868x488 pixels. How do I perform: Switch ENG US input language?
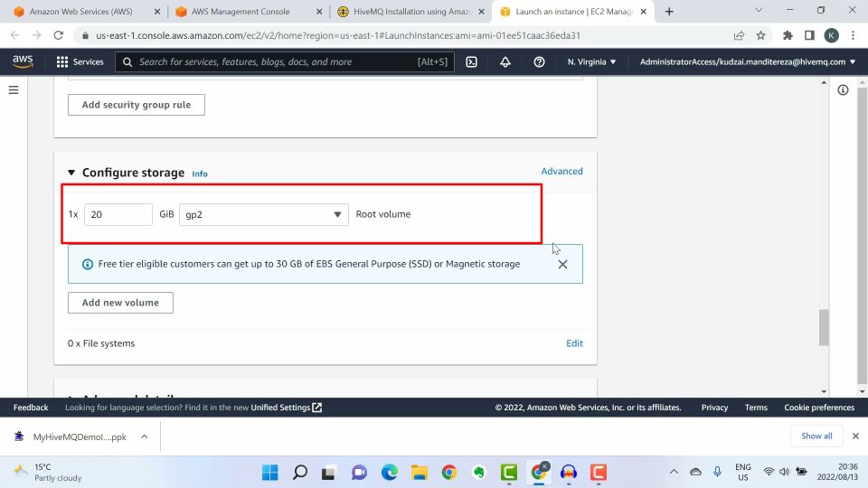tap(743, 472)
